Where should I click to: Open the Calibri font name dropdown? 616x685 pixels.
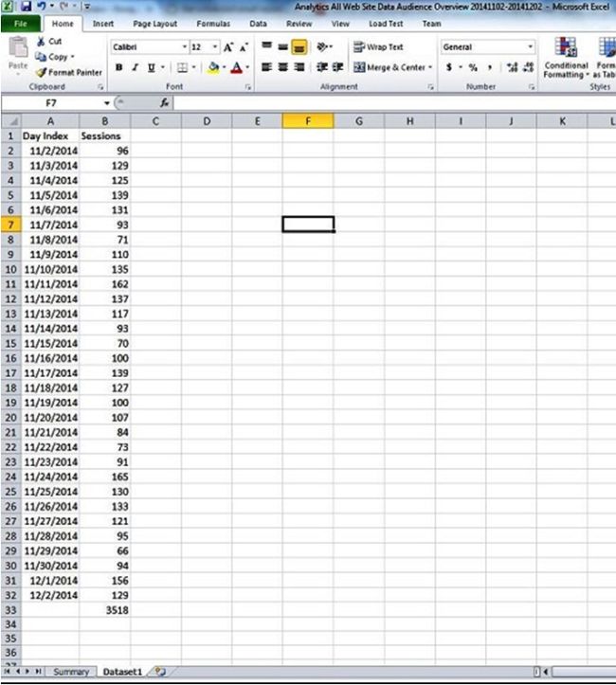click(x=185, y=46)
